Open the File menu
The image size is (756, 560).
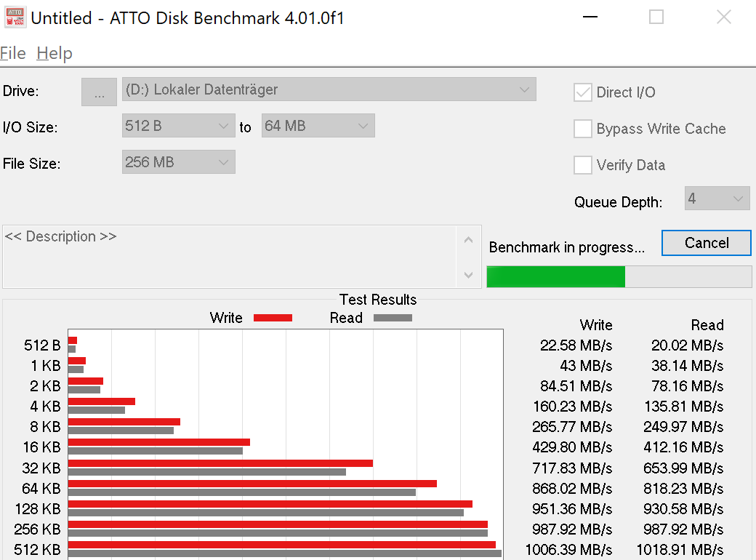[13, 53]
